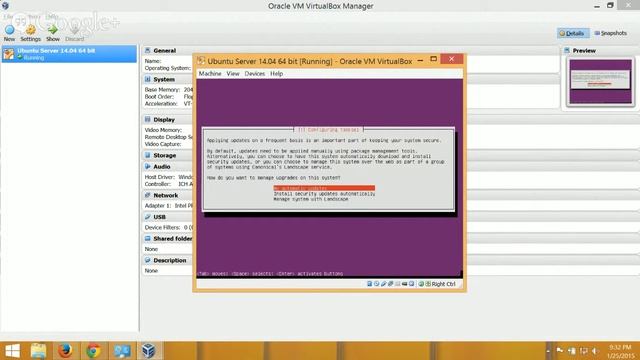Click the VM preview thumbnail
Image resolution: width=640 pixels, height=360 pixels.
(600, 81)
